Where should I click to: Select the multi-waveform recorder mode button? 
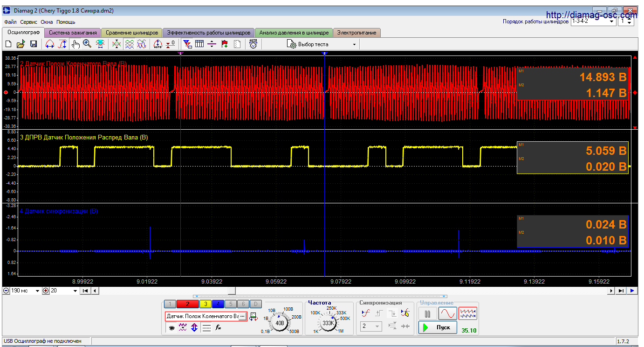tap(468, 314)
